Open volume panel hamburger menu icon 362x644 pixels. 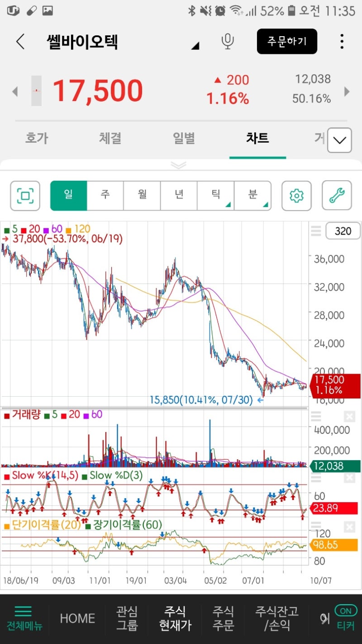(316, 416)
